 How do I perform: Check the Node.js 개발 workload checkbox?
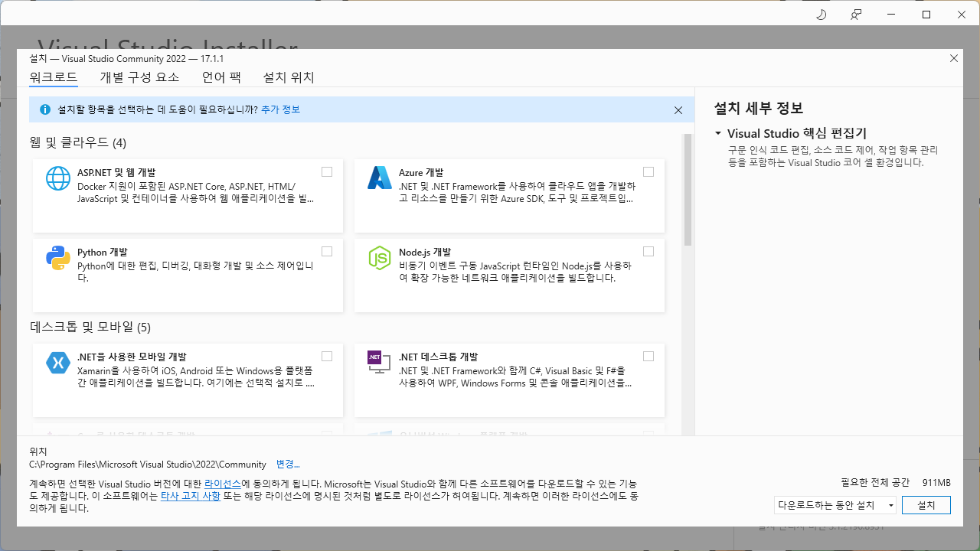click(x=648, y=252)
